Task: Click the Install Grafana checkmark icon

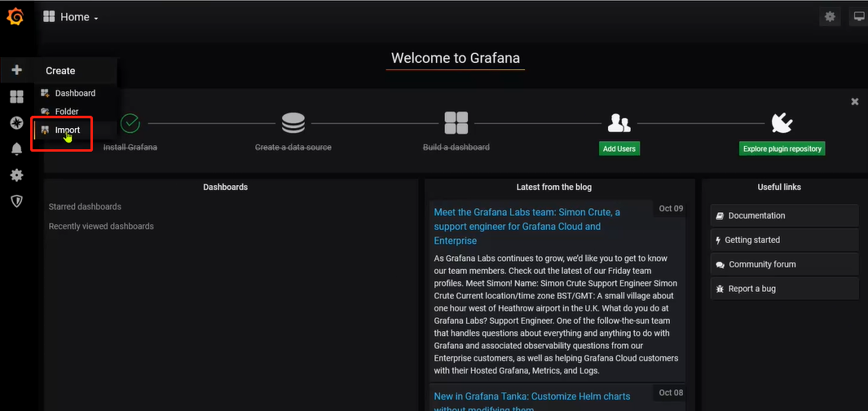Action: pyautogui.click(x=130, y=123)
